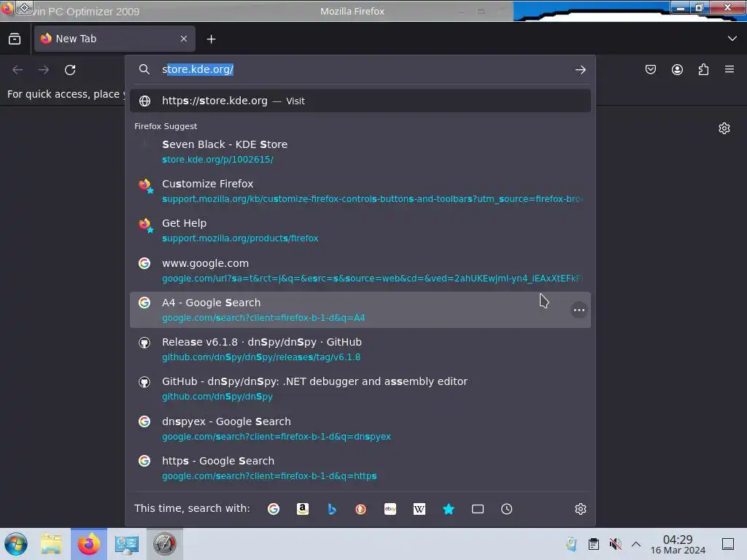Open GitHub dnSpy .NET debugger suggestion
This screenshot has width=747, height=560.
[360, 389]
